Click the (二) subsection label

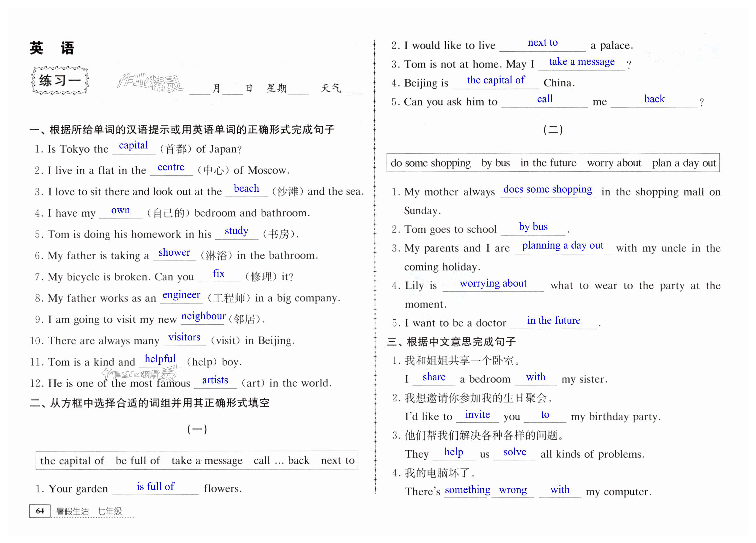pyautogui.click(x=553, y=130)
